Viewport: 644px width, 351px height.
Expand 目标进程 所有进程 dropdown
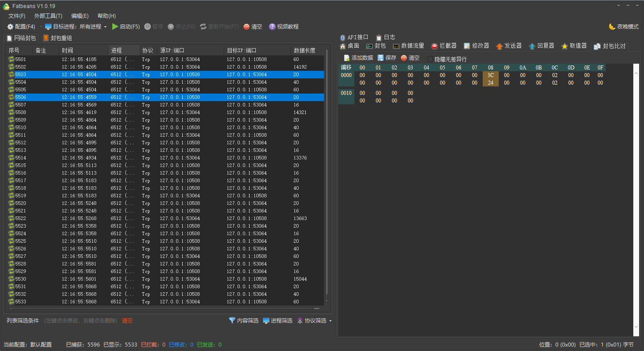click(x=106, y=27)
